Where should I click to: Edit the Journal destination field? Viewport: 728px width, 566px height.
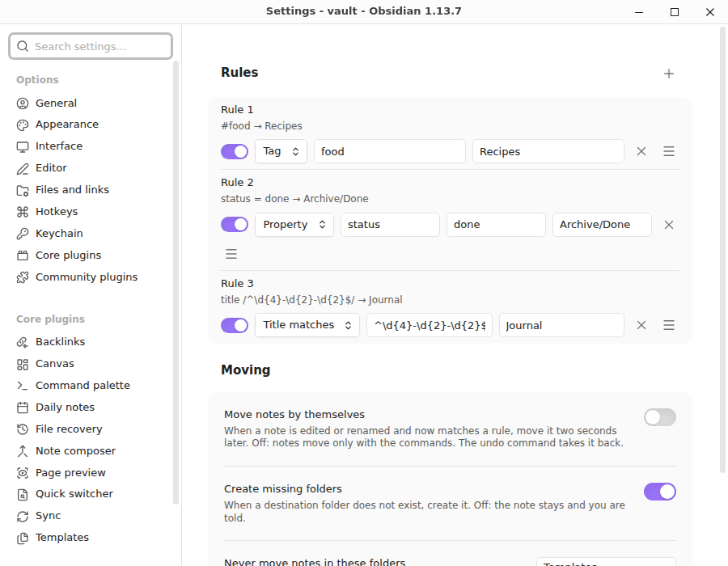coord(562,325)
